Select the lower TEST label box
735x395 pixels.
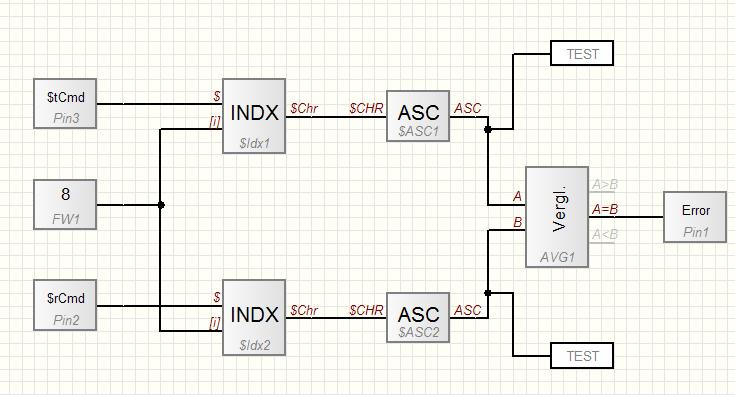click(582, 356)
